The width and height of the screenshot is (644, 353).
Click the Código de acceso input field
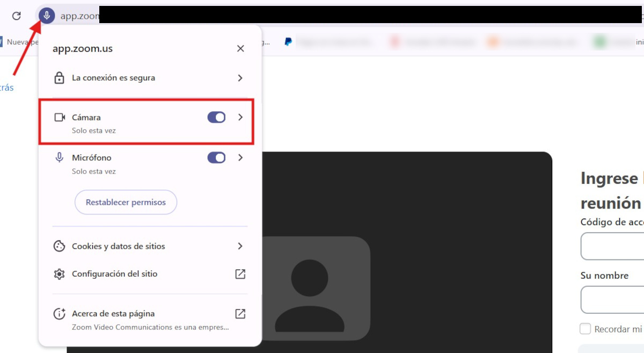[x=617, y=246]
